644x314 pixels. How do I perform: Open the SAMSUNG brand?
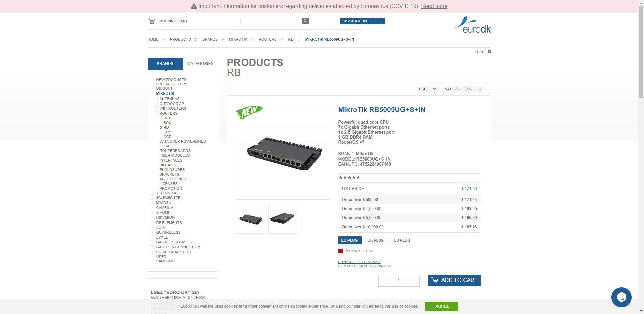click(165, 261)
